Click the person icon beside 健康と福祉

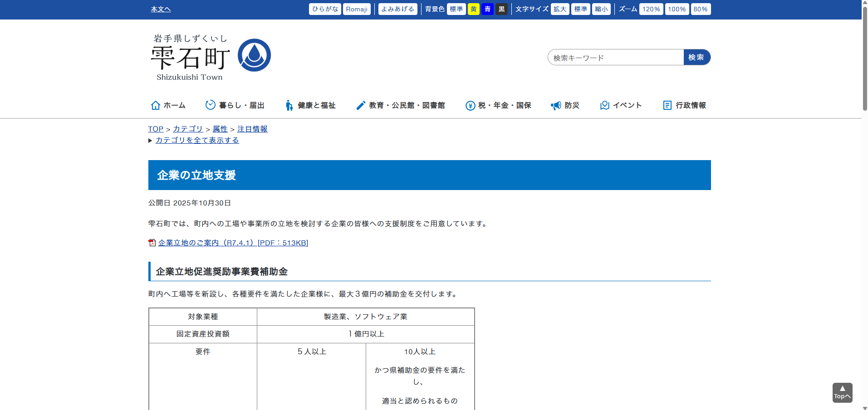(289, 106)
